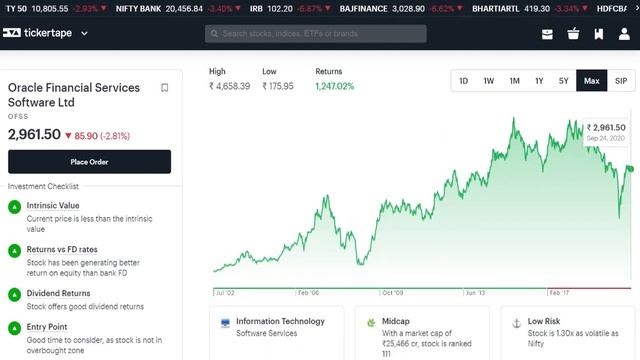This screenshot has height=360, width=640.
Task: Select the 1D chart range
Action: [463, 81]
